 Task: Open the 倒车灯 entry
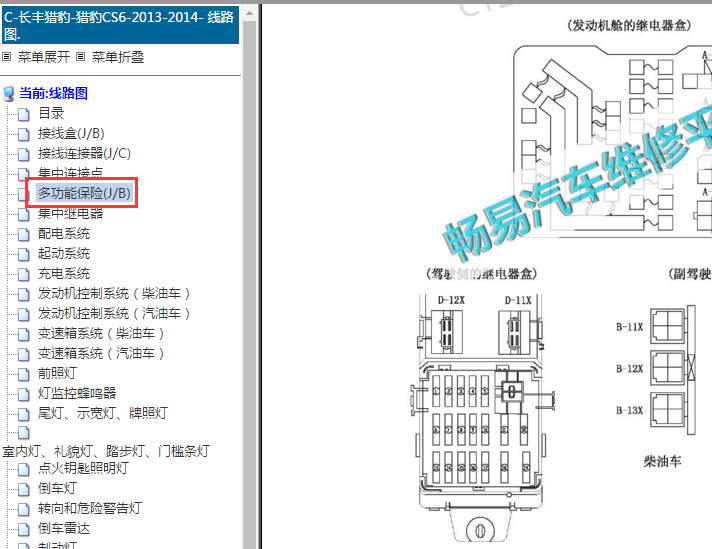pos(57,488)
